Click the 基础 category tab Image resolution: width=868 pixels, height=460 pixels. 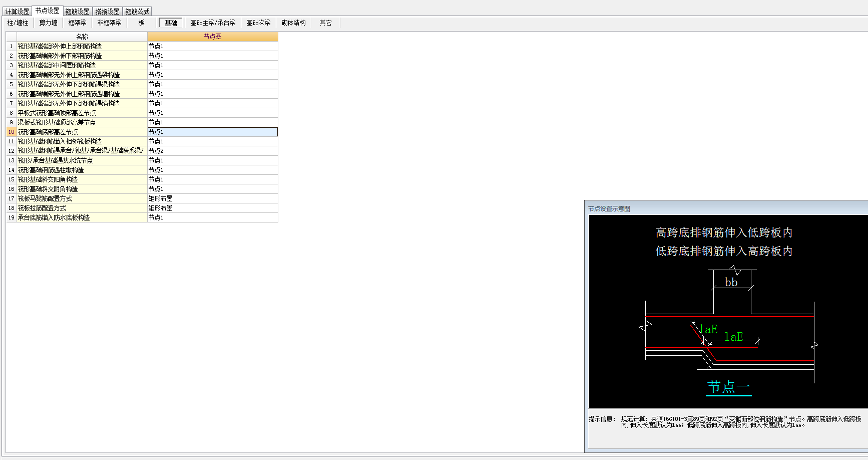[171, 23]
